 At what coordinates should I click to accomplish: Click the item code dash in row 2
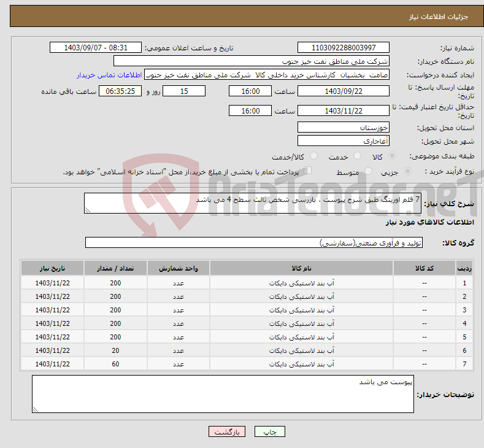coord(424,296)
